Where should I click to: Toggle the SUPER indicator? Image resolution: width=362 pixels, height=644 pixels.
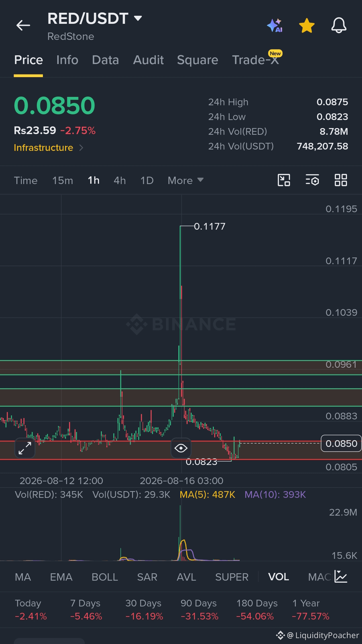(x=232, y=577)
